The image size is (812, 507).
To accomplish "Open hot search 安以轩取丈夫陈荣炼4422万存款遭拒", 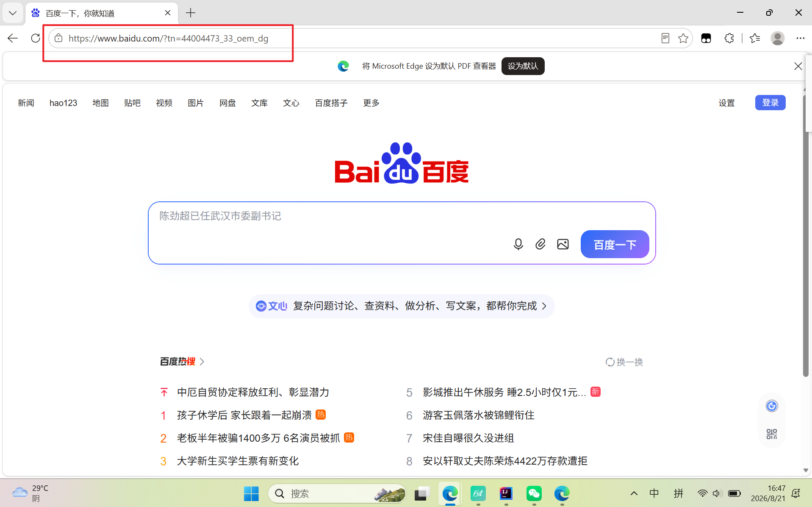I will [505, 461].
